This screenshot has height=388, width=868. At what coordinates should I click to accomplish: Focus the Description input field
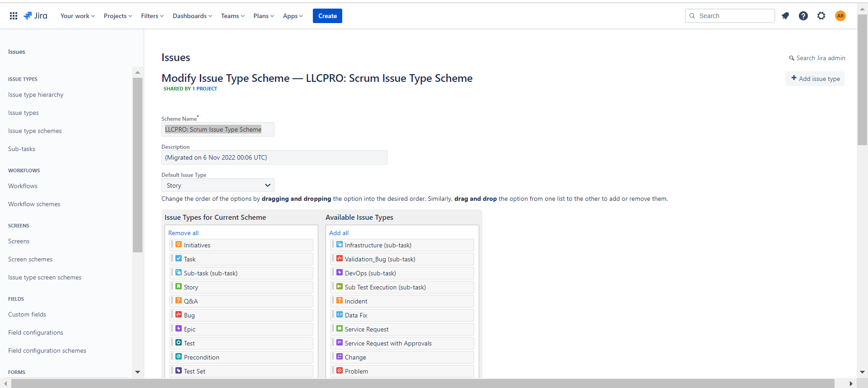(x=274, y=157)
